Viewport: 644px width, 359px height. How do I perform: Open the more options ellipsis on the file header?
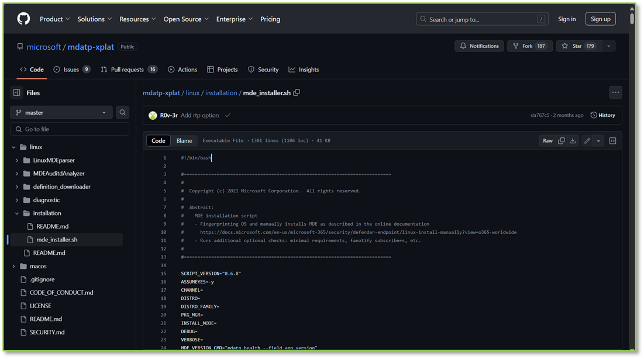coord(615,92)
